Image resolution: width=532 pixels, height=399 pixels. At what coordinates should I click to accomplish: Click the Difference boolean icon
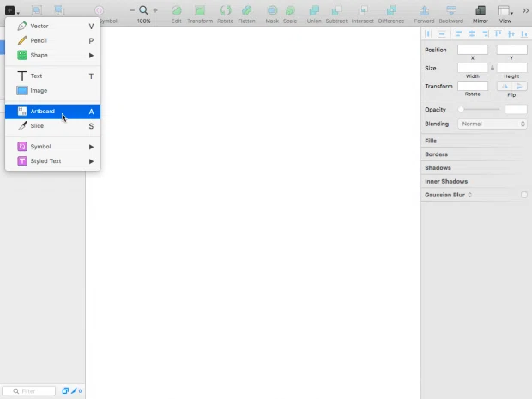tap(391, 10)
